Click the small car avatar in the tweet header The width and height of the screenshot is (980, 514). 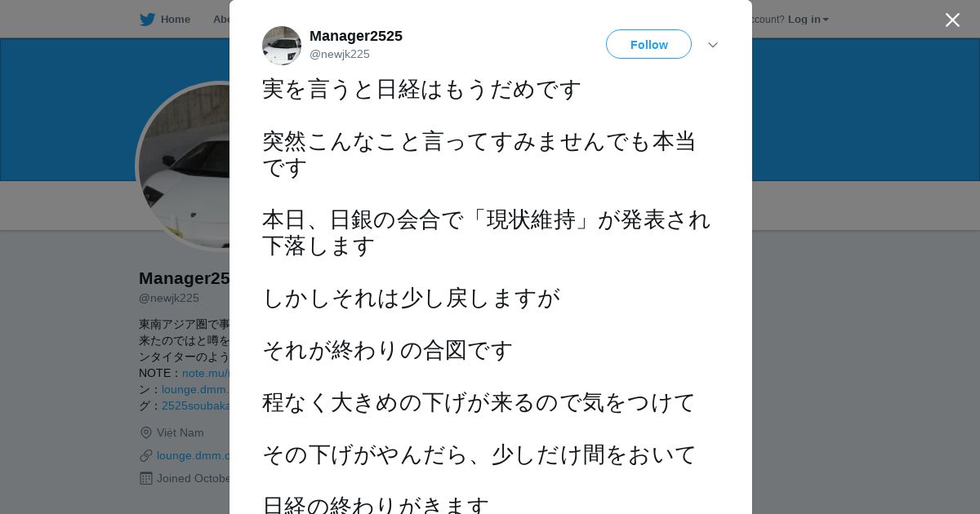[282, 45]
